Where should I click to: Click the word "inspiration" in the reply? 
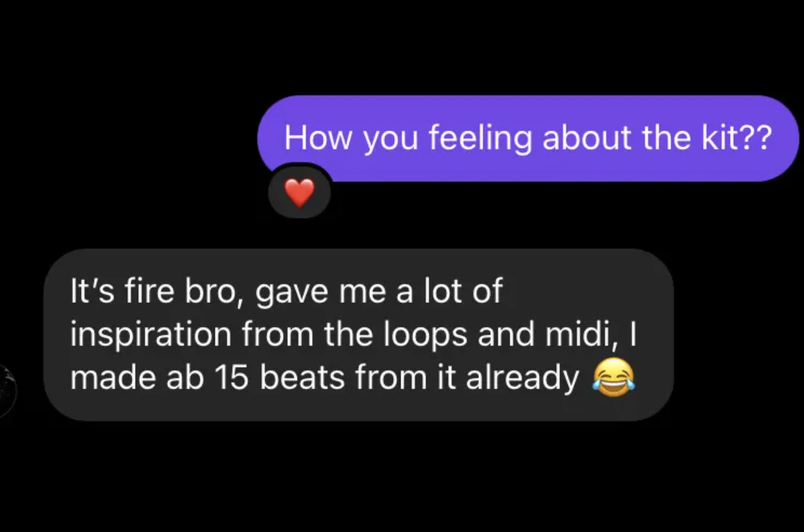coord(151,334)
